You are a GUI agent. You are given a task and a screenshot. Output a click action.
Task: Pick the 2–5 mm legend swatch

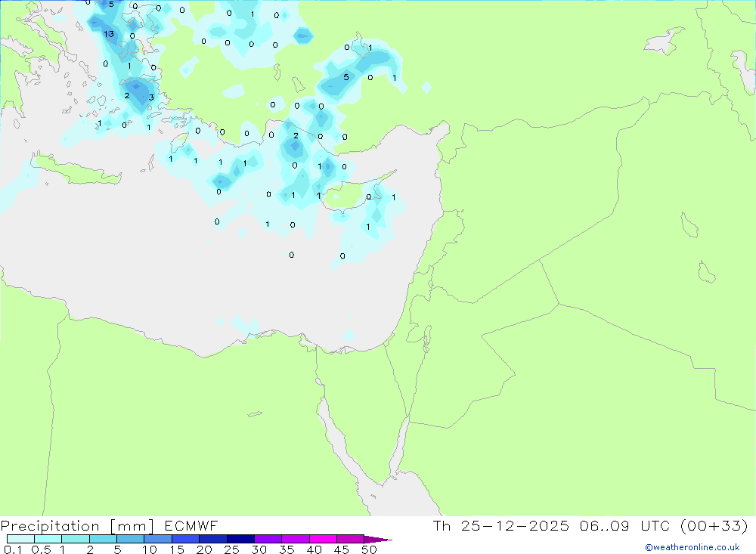click(x=103, y=539)
